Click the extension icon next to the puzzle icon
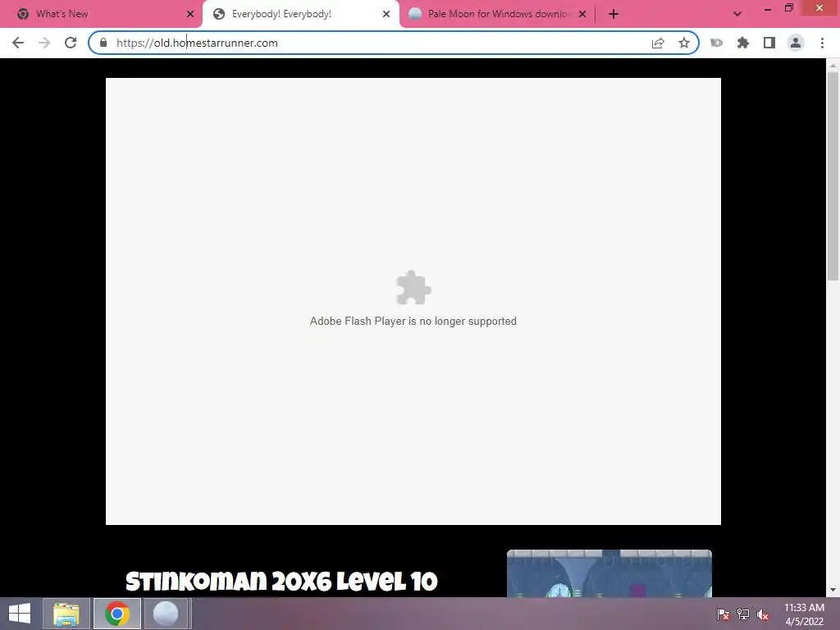 [x=716, y=43]
